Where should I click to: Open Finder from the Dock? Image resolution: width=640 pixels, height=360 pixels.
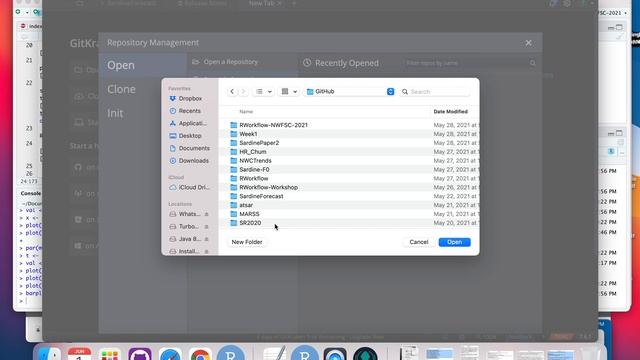point(50,354)
